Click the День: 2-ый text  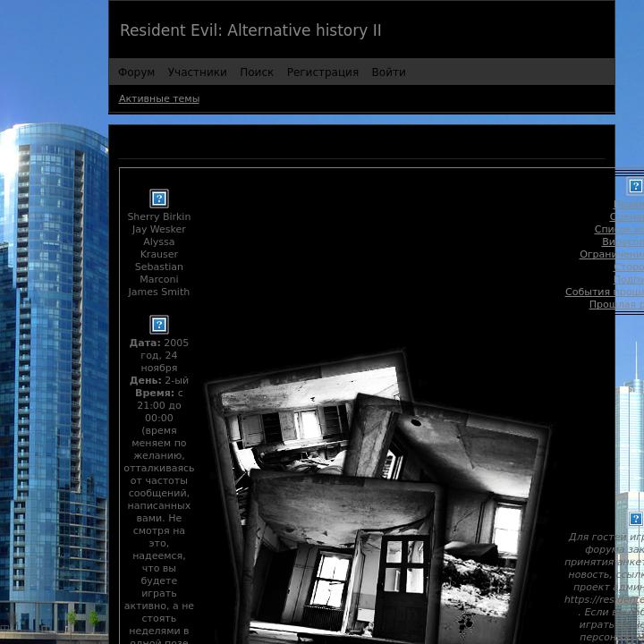click(159, 381)
